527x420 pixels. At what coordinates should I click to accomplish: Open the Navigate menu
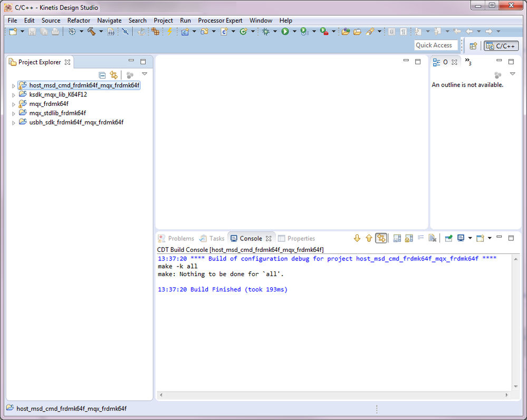[109, 21]
